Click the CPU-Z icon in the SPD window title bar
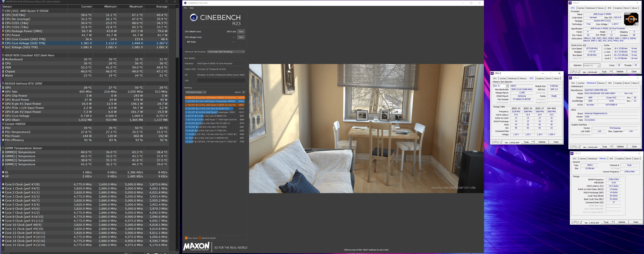644x254 pixels. 492,73
